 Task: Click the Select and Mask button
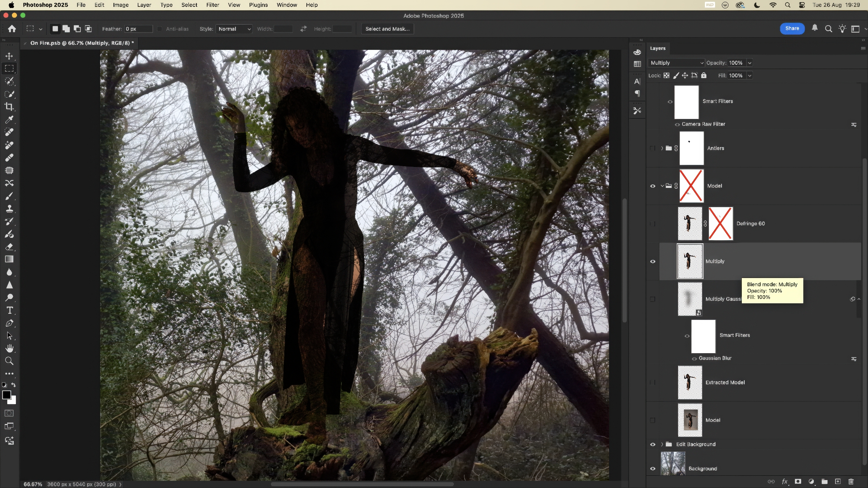click(x=387, y=29)
